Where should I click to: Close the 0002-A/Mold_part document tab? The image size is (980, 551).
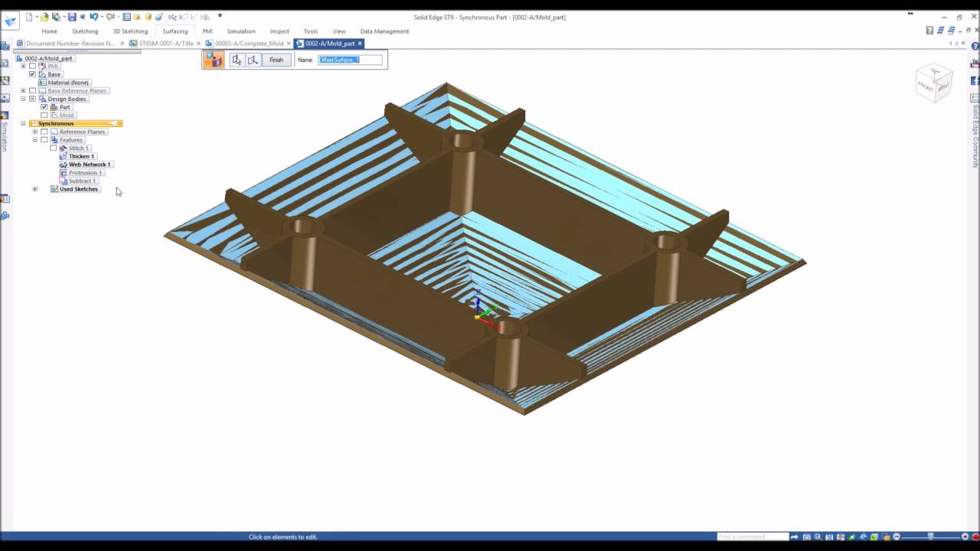(x=360, y=44)
